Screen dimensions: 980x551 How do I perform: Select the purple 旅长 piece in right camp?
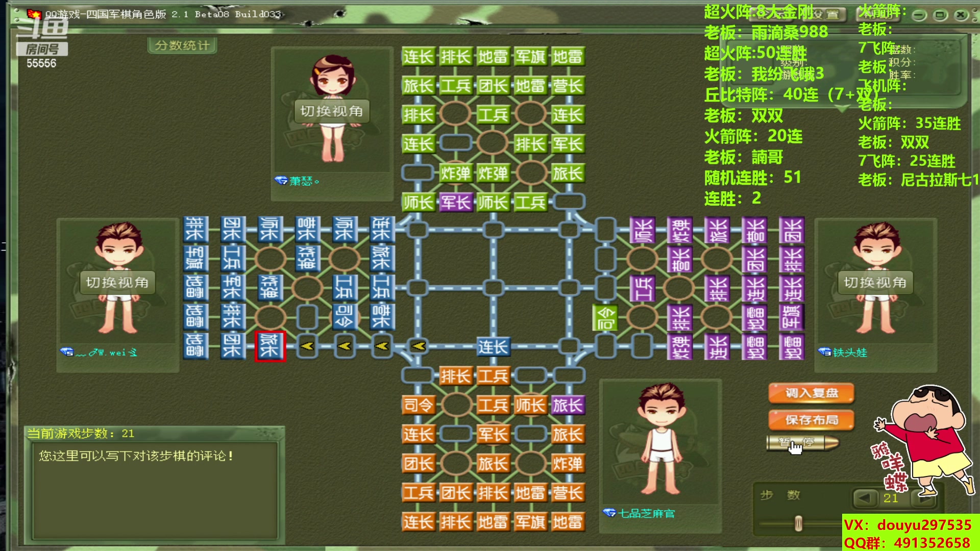(718, 230)
